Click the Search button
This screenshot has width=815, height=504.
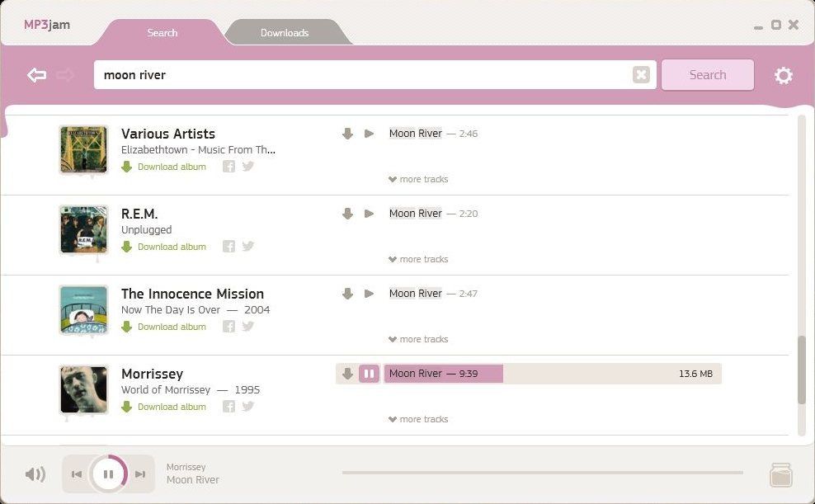708,75
